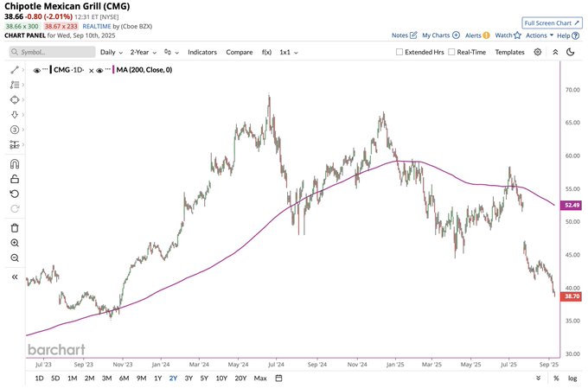Select the arrow marker tool
The height and width of the screenshot is (388, 588).
(15, 115)
